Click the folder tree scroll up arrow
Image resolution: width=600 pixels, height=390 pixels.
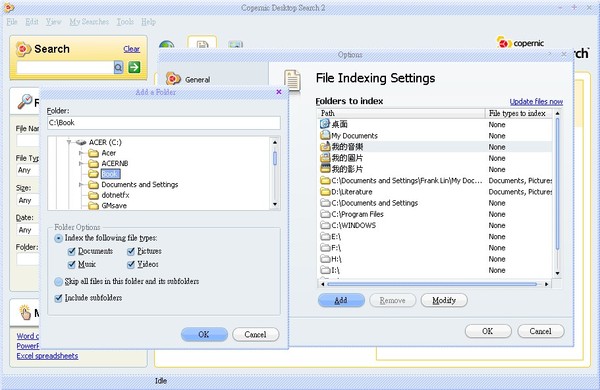(275, 142)
